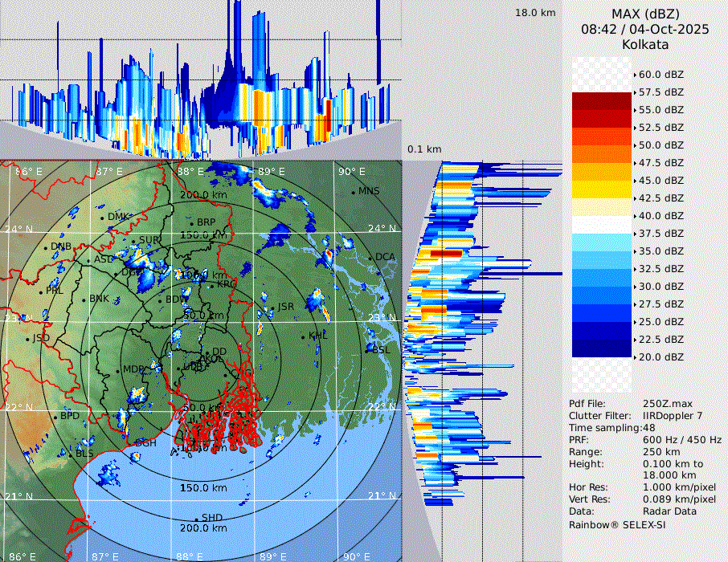Click the arrow beside 20.0 dBZ label

click(x=635, y=357)
